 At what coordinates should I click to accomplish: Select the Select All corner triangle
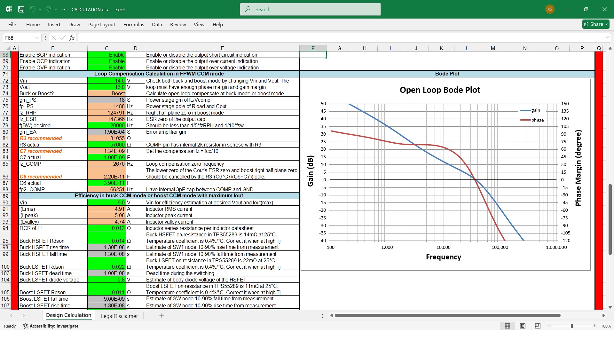click(x=8, y=48)
